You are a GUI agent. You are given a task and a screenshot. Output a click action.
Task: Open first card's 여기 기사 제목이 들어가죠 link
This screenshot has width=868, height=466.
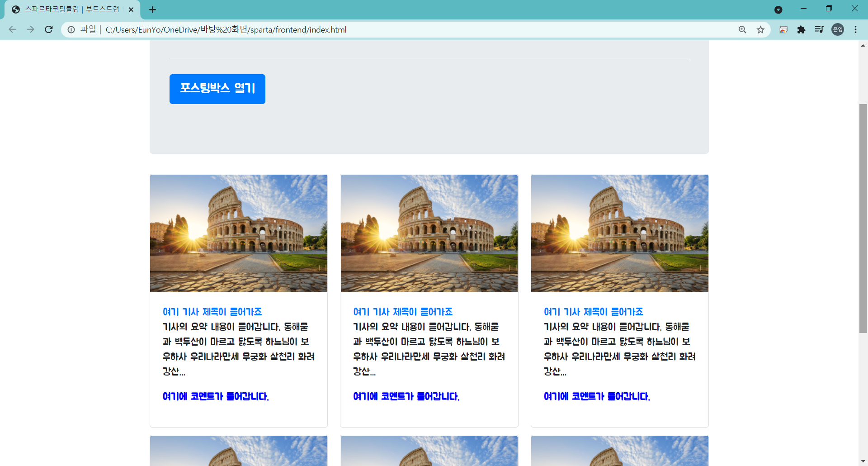point(212,312)
